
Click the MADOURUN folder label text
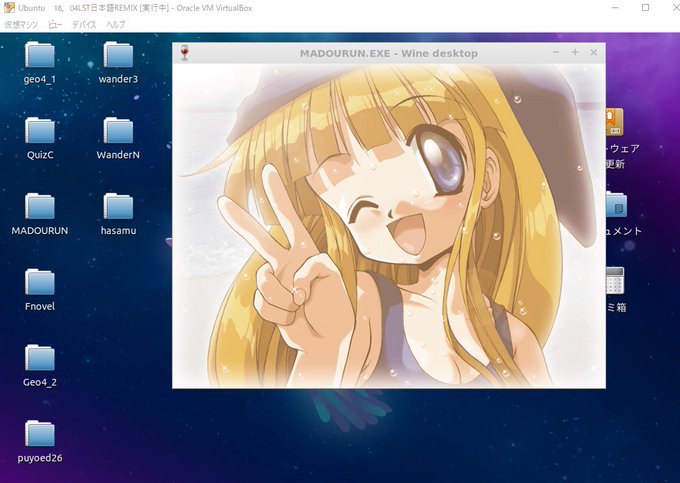pyautogui.click(x=39, y=231)
